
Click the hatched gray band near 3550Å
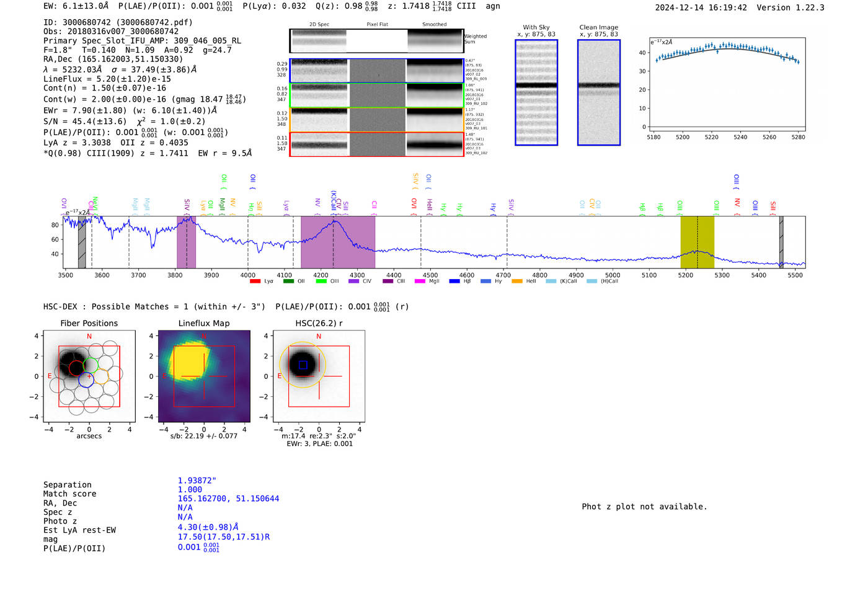(82, 242)
